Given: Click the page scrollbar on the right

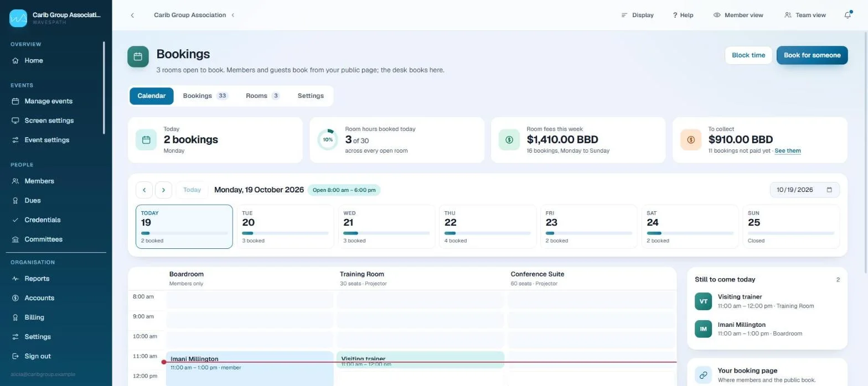Looking at the screenshot, I should [865, 153].
